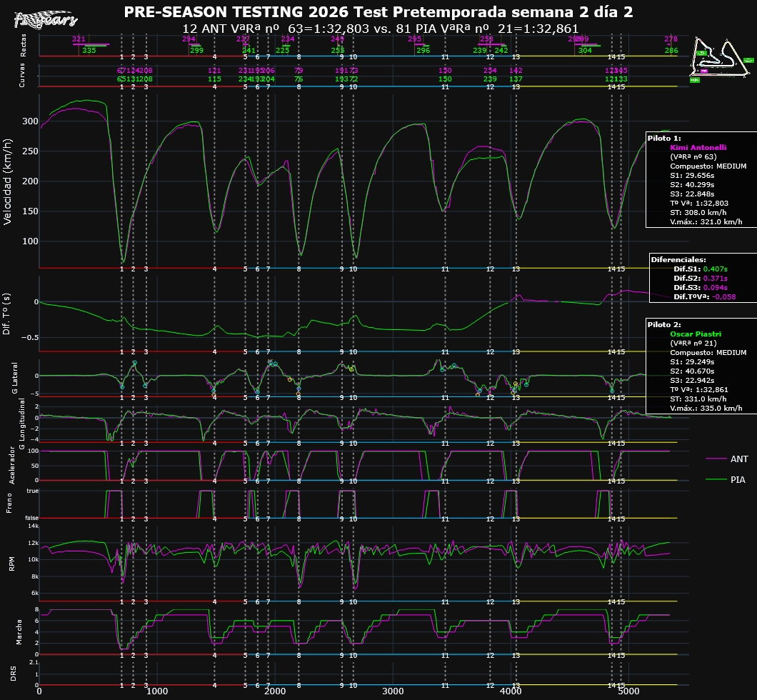Screen dimensions: 757x700
Task: Click the G Lateral axis title
Action: click(x=14, y=378)
